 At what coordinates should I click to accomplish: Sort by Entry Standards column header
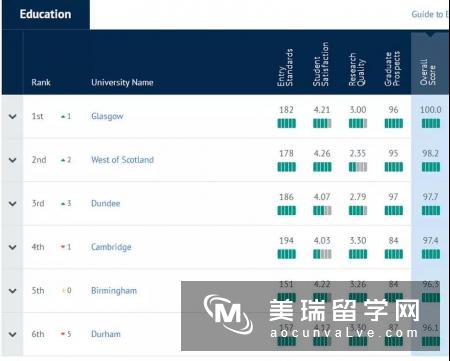(x=285, y=68)
